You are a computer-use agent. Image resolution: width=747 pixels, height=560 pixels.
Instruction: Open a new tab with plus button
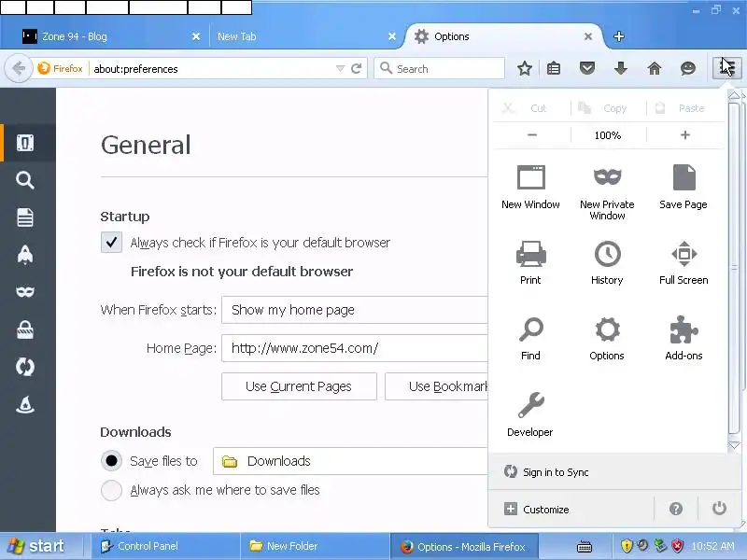tap(618, 36)
